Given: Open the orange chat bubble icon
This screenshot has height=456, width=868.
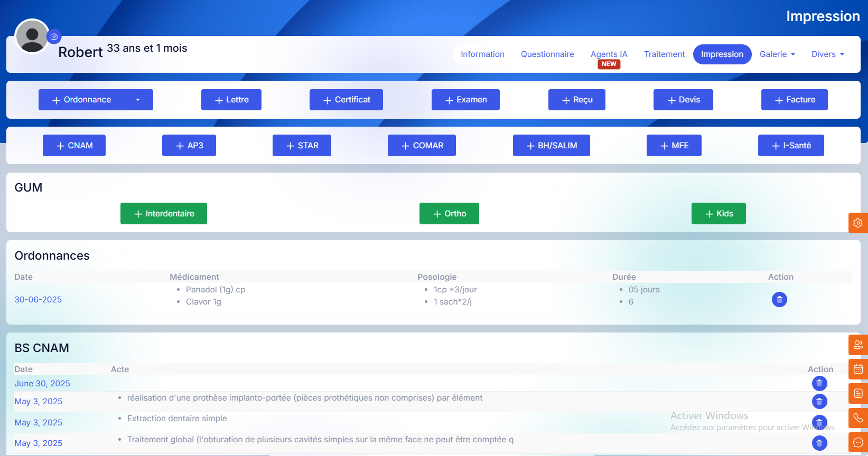Looking at the screenshot, I should 858,442.
